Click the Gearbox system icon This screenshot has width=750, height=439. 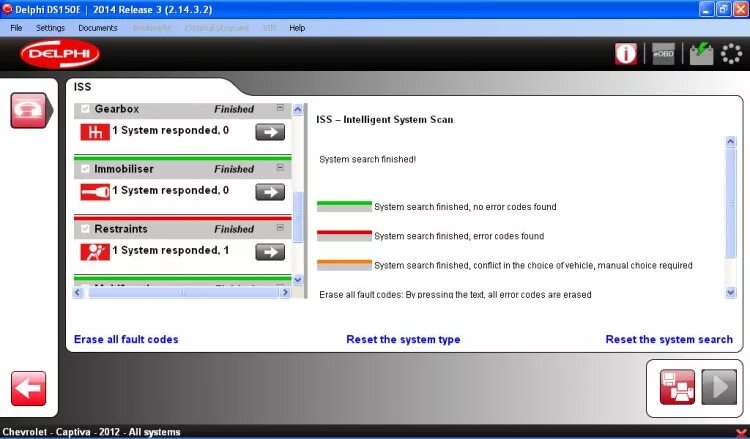pyautogui.click(x=95, y=132)
